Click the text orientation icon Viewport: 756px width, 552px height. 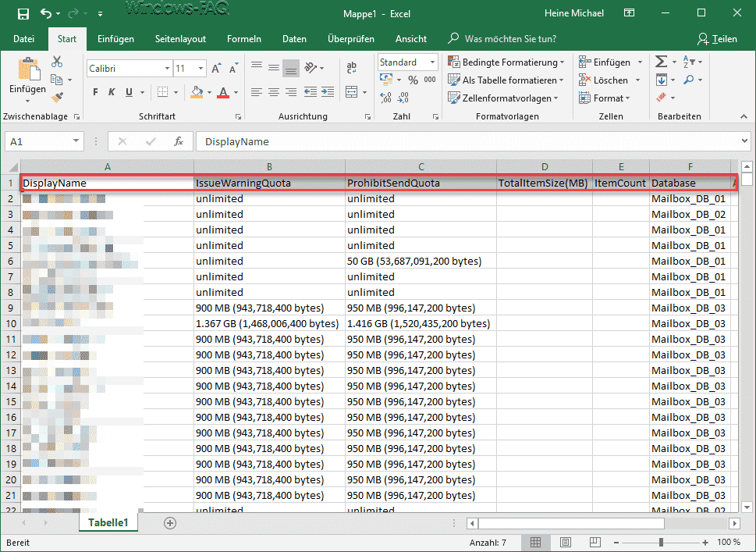click(311, 68)
